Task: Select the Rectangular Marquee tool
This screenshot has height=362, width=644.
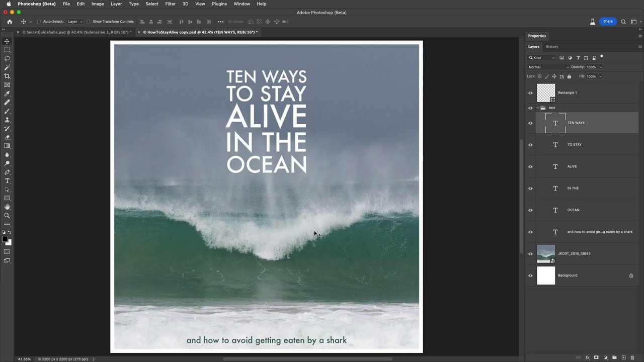Action: click(x=7, y=50)
